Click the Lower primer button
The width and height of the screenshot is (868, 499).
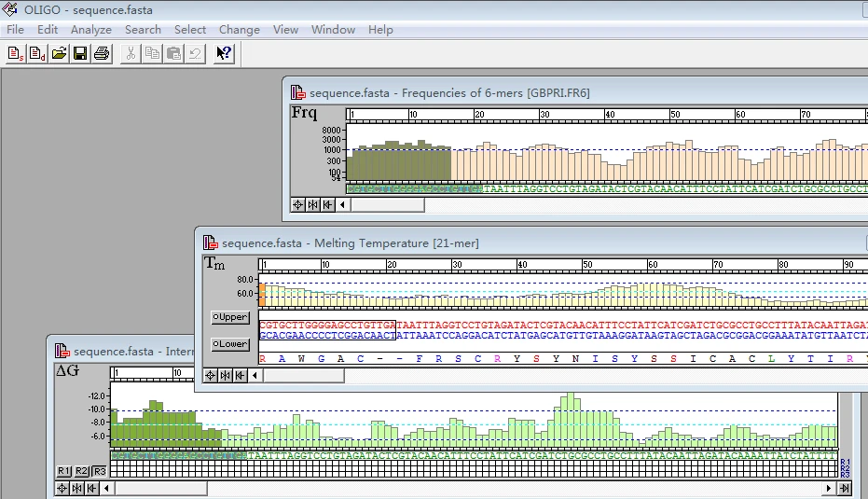[230, 344]
